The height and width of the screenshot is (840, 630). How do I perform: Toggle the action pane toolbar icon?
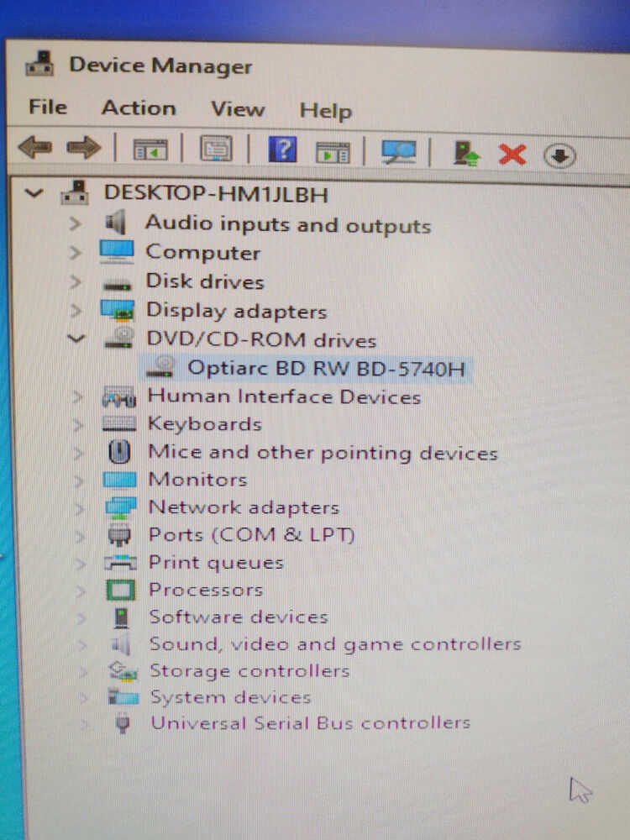[x=333, y=153]
